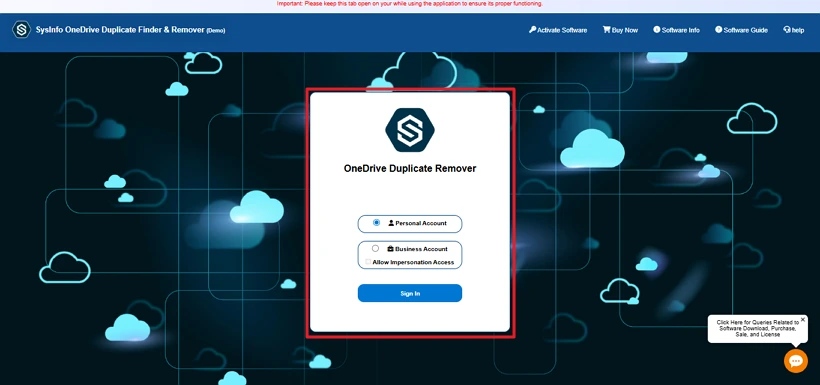Image resolution: width=820 pixels, height=385 pixels.
Task: Open Activate Software from the header
Action: 558,30
